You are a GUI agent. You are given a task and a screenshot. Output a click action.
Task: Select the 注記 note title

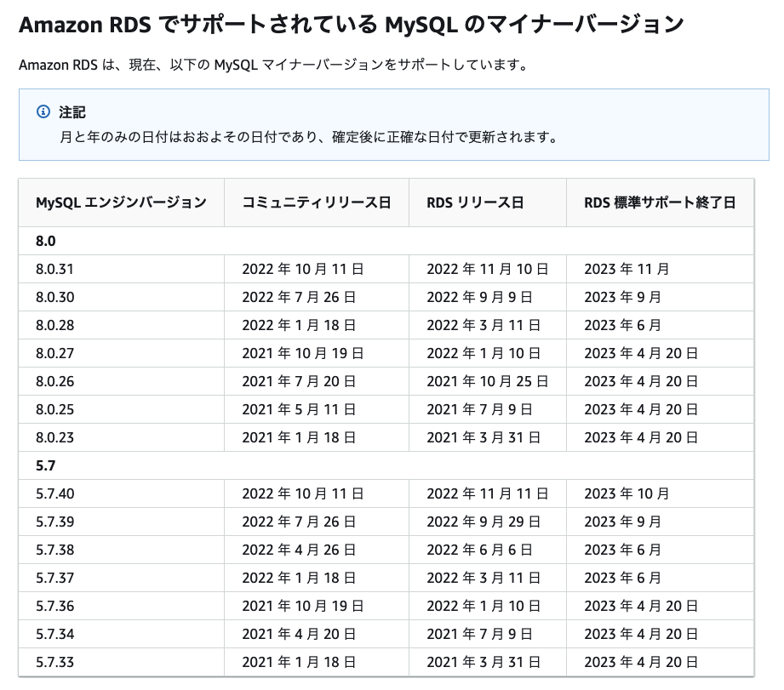pyautogui.click(x=72, y=112)
